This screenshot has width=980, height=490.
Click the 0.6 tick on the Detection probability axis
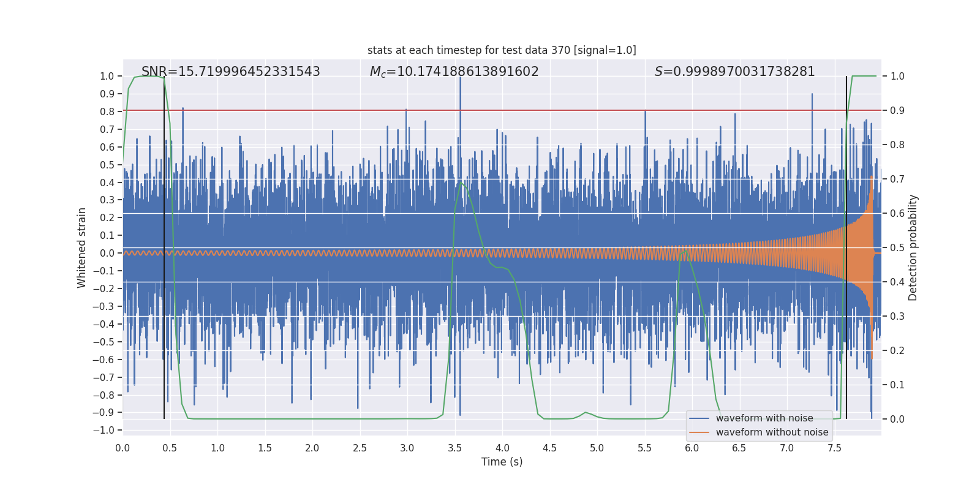[897, 213]
